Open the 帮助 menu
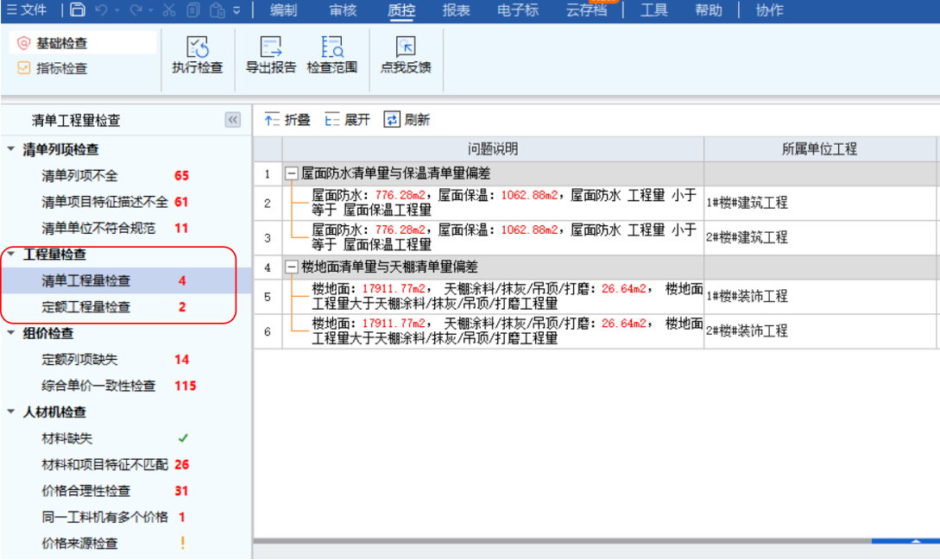This screenshot has width=940, height=560. point(709,10)
